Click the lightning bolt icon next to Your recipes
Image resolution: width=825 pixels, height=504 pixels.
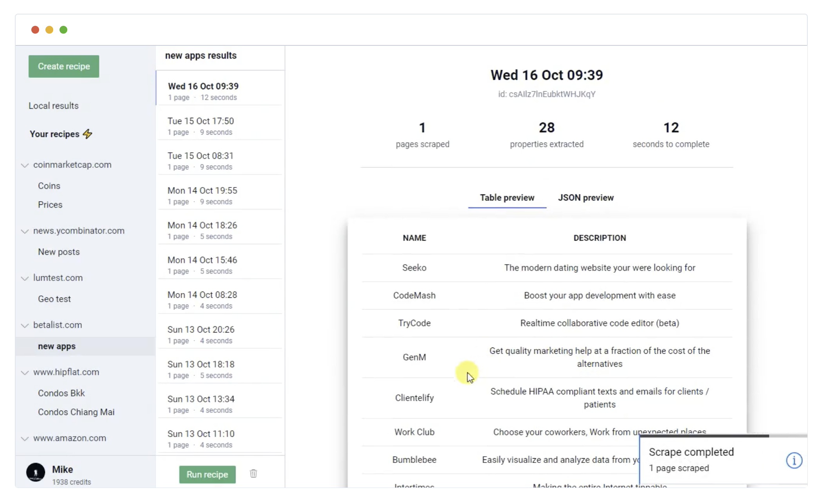[x=88, y=134]
